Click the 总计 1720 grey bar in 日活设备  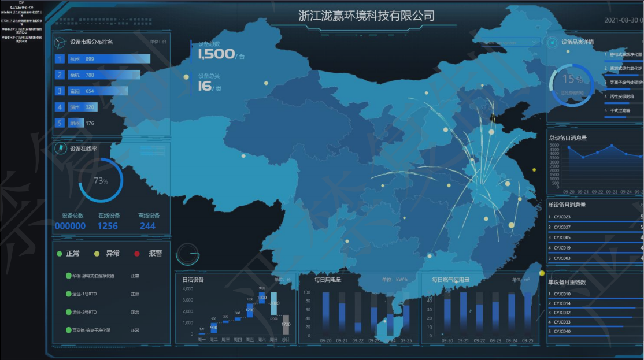click(286, 324)
